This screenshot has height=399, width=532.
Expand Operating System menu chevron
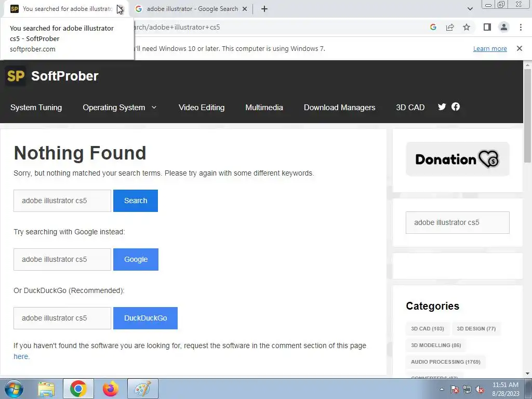[154, 107]
